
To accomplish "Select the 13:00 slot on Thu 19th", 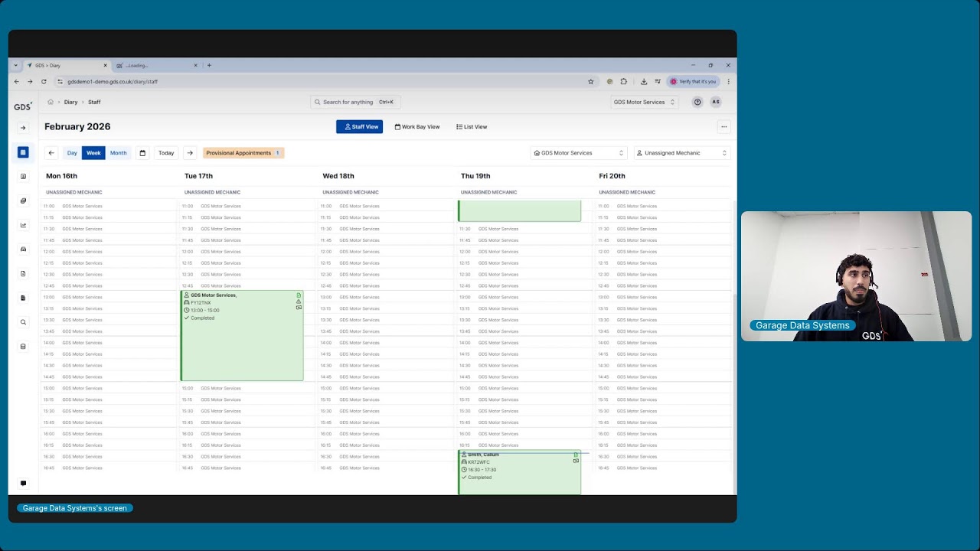I will (x=524, y=297).
